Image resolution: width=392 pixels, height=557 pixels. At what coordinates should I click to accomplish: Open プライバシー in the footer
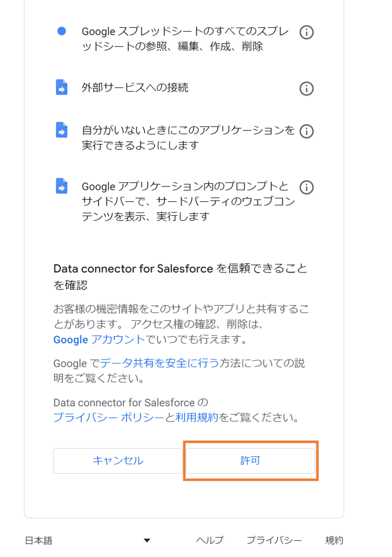click(274, 540)
